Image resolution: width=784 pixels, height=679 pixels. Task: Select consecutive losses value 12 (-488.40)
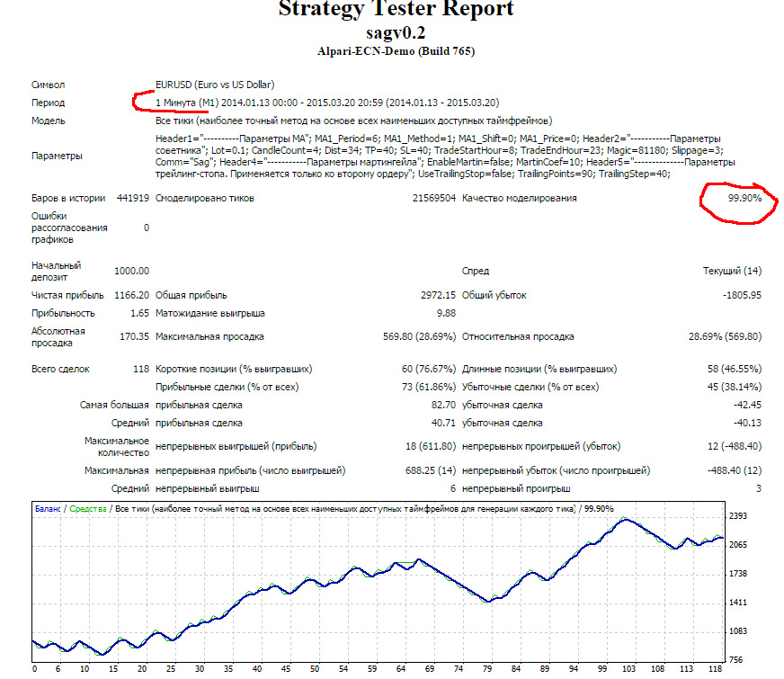click(x=735, y=446)
